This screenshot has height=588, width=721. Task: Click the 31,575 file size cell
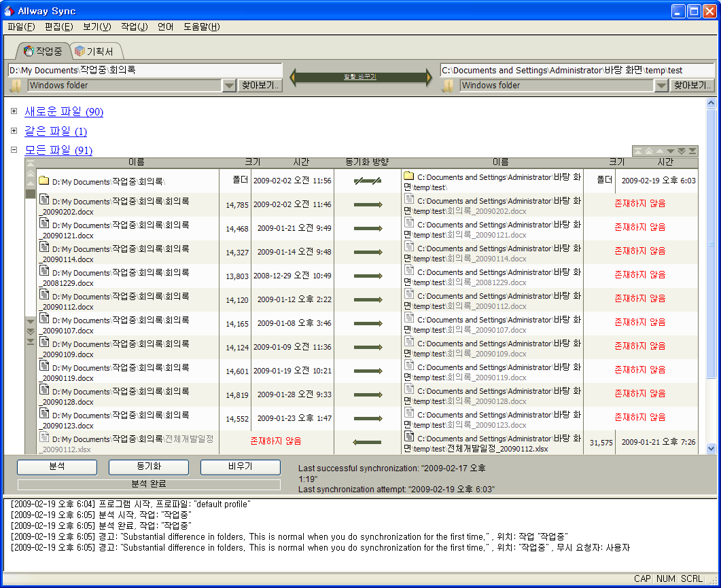[x=601, y=443]
